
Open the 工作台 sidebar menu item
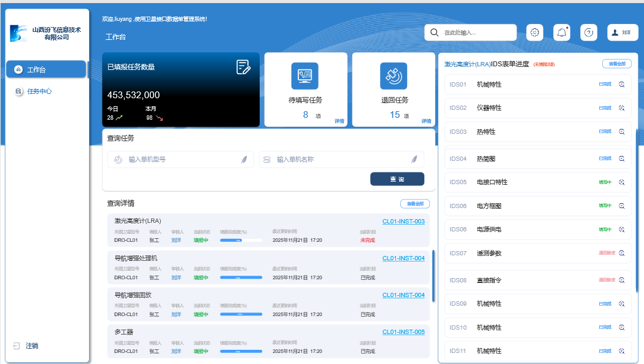point(46,69)
